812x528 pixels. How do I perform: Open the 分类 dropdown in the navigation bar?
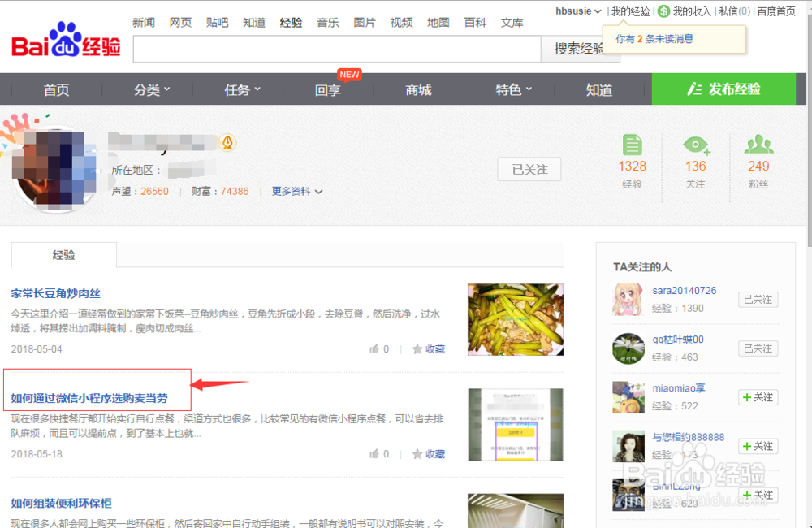[150, 90]
